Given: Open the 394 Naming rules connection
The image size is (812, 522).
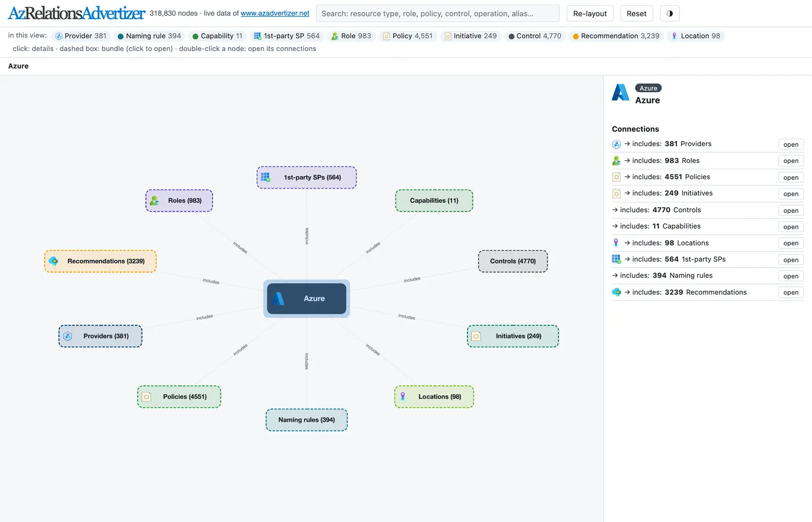Looking at the screenshot, I should pyautogui.click(x=791, y=276).
